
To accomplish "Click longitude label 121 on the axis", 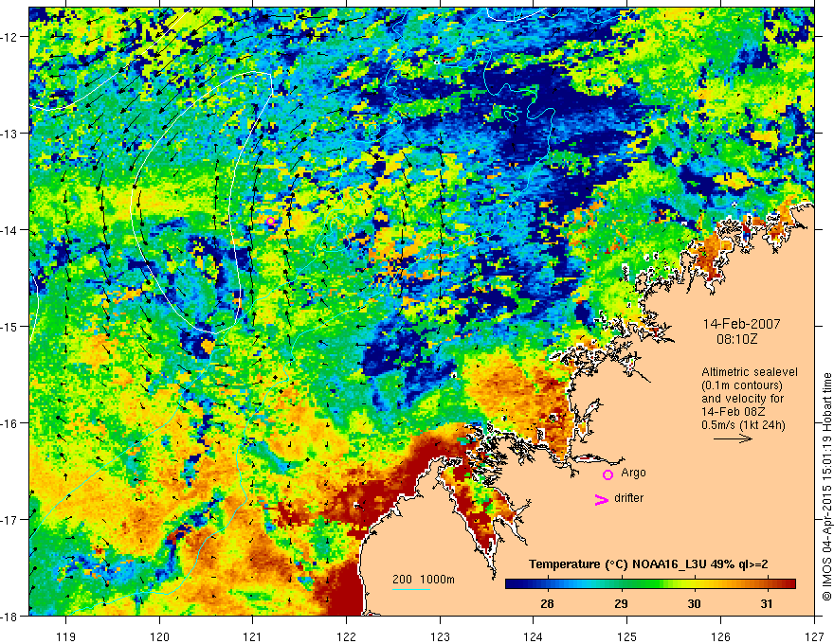I will click(253, 636).
